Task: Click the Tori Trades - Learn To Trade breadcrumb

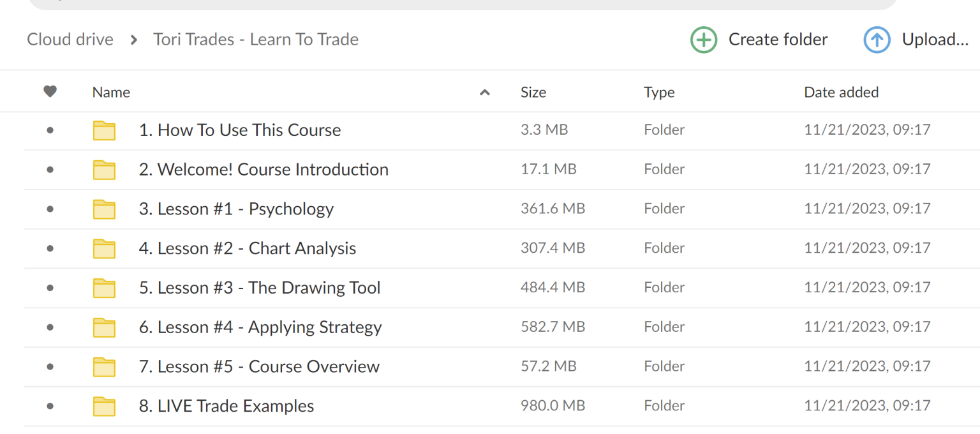Action: [256, 40]
